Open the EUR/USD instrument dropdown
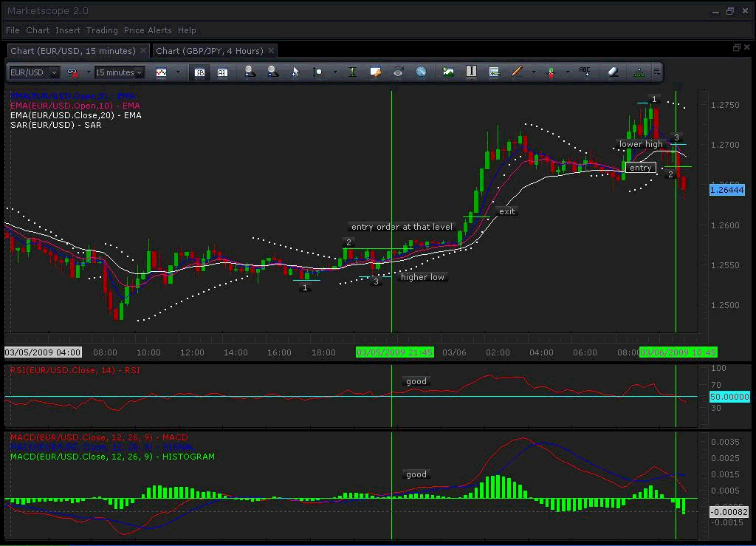The image size is (756, 546). point(54,72)
